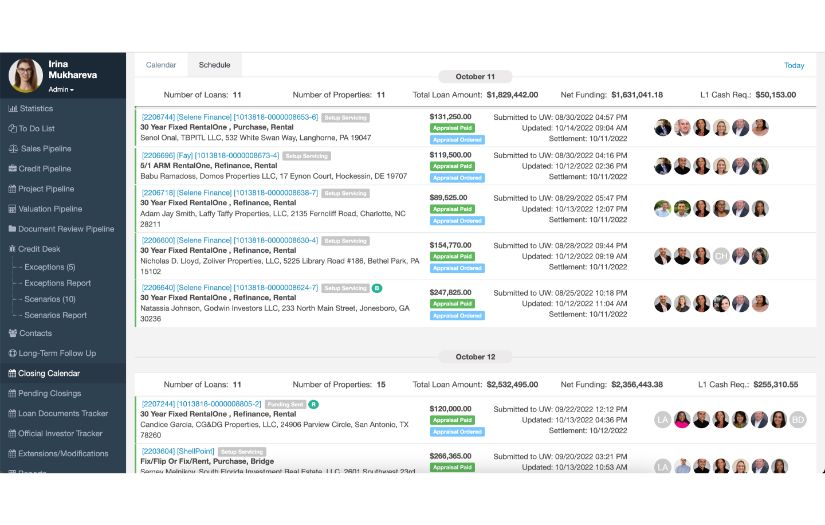Select the October 11 date header
825x525 pixels.
(x=475, y=76)
